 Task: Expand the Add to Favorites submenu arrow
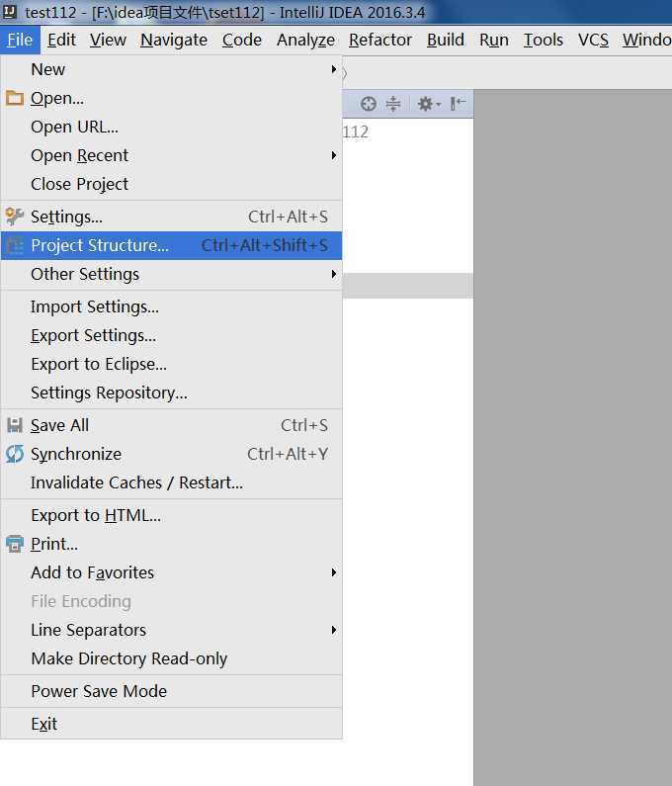pyautogui.click(x=334, y=572)
